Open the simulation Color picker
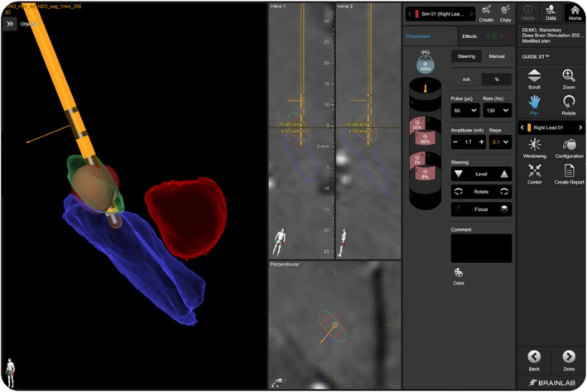 [x=458, y=277]
